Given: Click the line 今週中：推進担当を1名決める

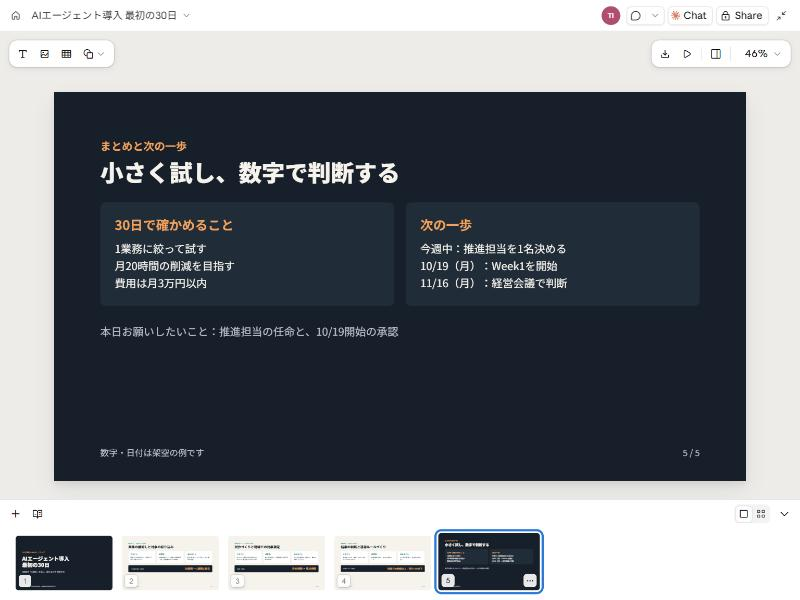Looking at the screenshot, I should (493, 248).
